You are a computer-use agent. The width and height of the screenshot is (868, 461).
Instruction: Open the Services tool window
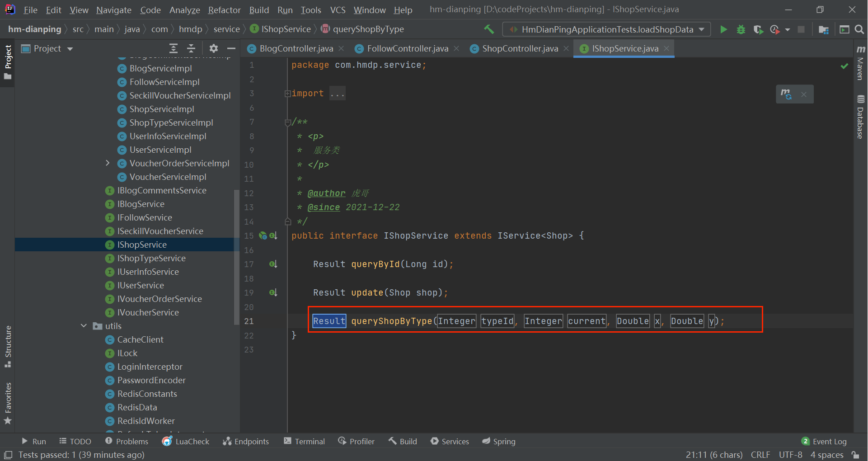450,442
